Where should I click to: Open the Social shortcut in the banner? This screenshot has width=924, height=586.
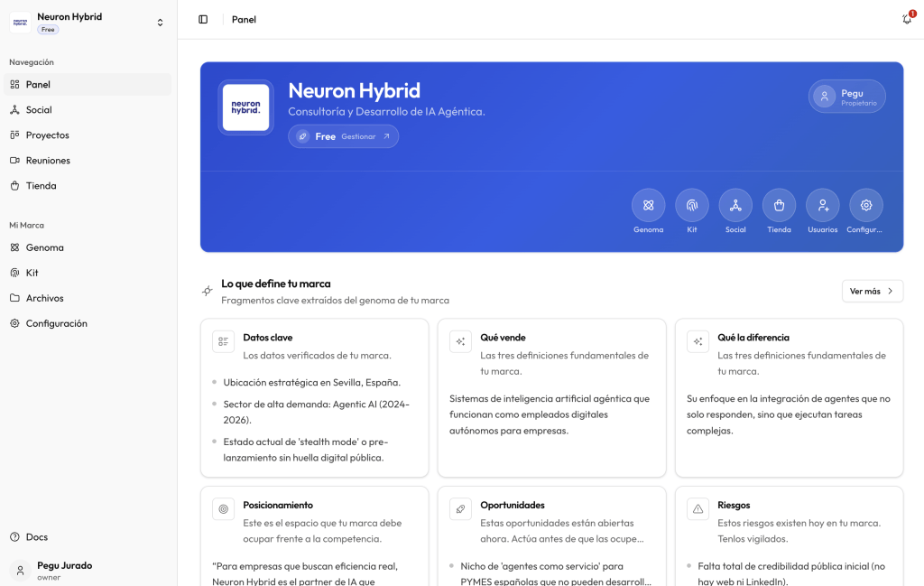pos(735,205)
